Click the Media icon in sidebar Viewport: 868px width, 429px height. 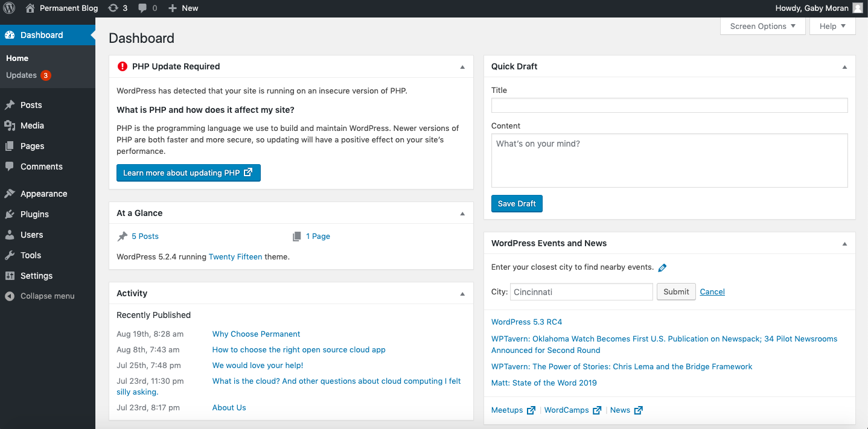10,126
